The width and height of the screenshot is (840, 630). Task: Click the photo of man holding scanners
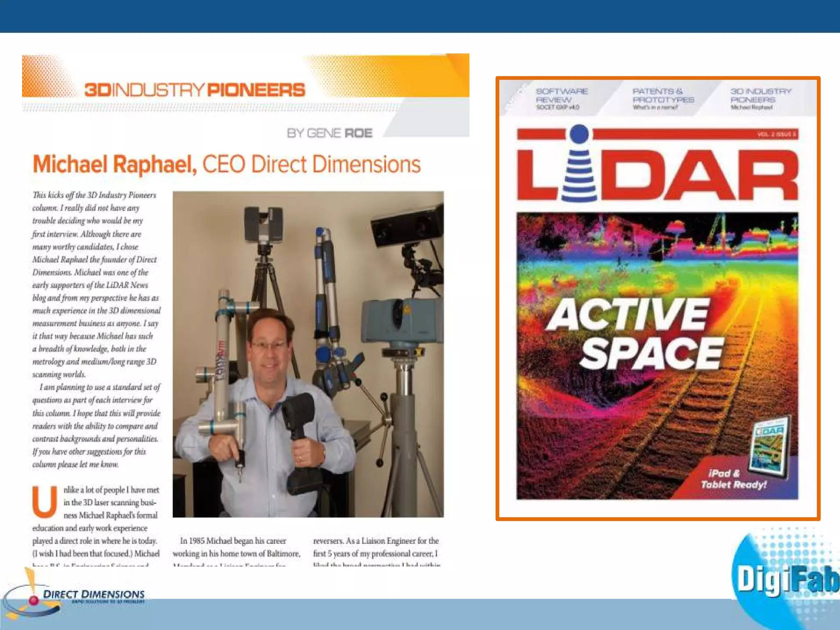pyautogui.click(x=308, y=354)
